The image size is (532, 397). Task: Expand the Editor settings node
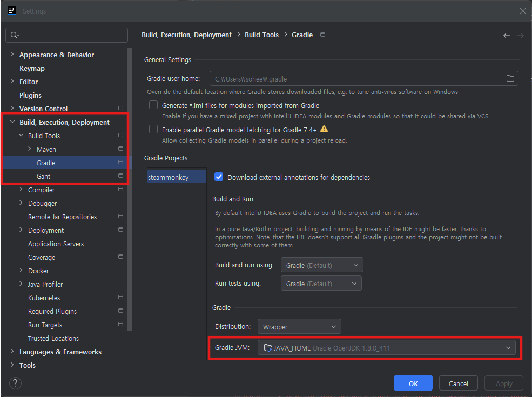click(x=12, y=81)
